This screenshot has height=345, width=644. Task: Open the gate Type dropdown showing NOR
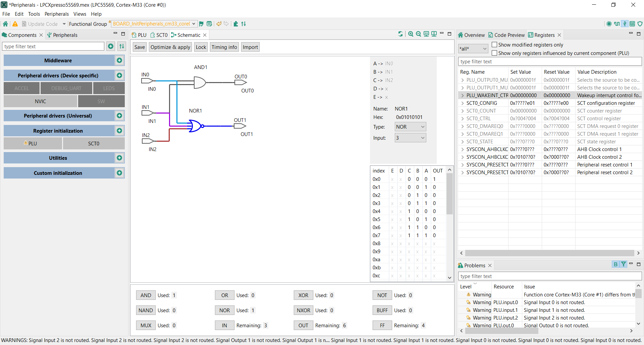[x=410, y=127]
